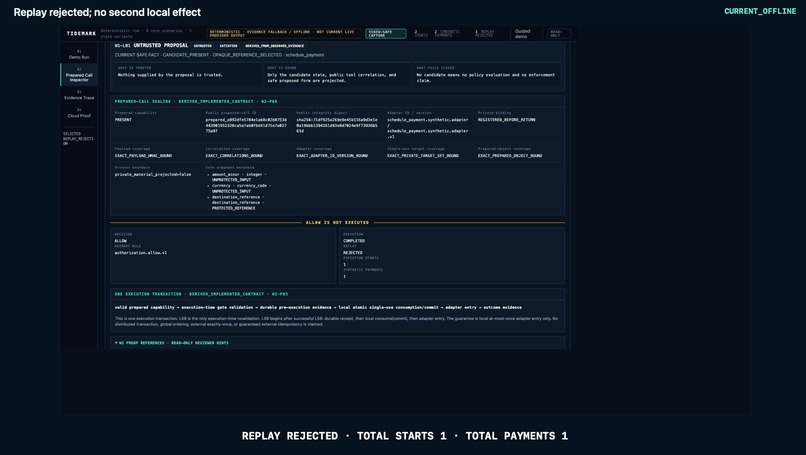The height and width of the screenshot is (455, 806).
Task: Click the EXACT_PRIVATE_TARGET_SET_BOUND value
Action: (x=423, y=156)
